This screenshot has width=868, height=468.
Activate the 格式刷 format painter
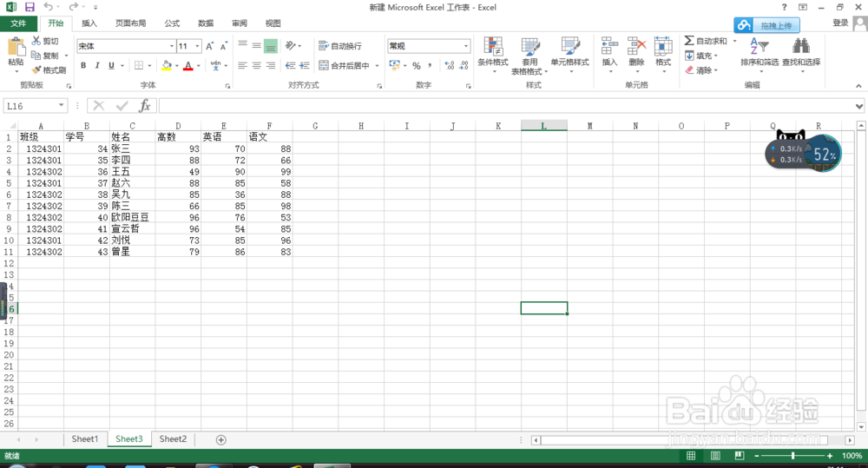[x=49, y=69]
